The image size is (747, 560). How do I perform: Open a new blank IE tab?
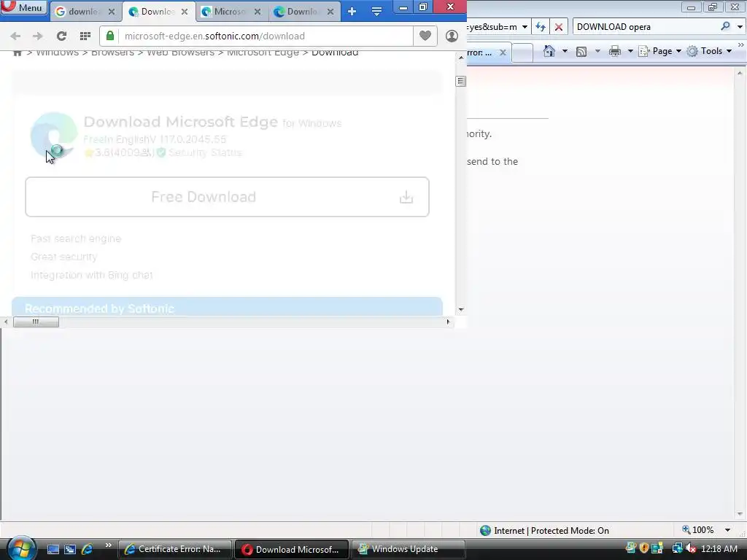pyautogui.click(x=522, y=52)
